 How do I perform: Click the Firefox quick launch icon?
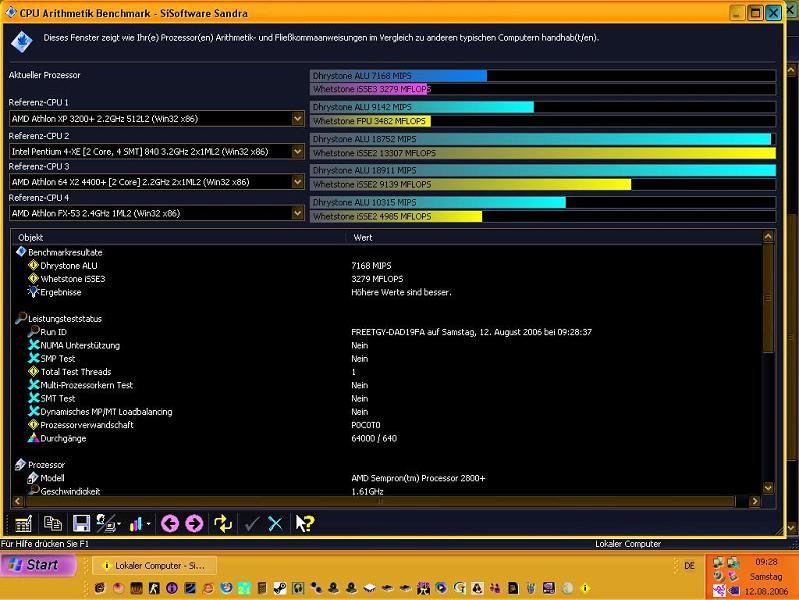click(x=226, y=588)
